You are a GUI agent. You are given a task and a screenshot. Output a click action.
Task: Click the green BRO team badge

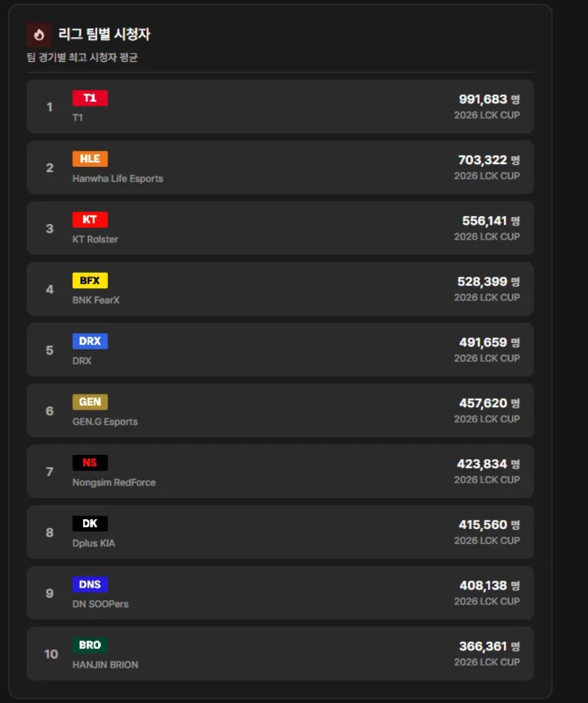(90, 645)
